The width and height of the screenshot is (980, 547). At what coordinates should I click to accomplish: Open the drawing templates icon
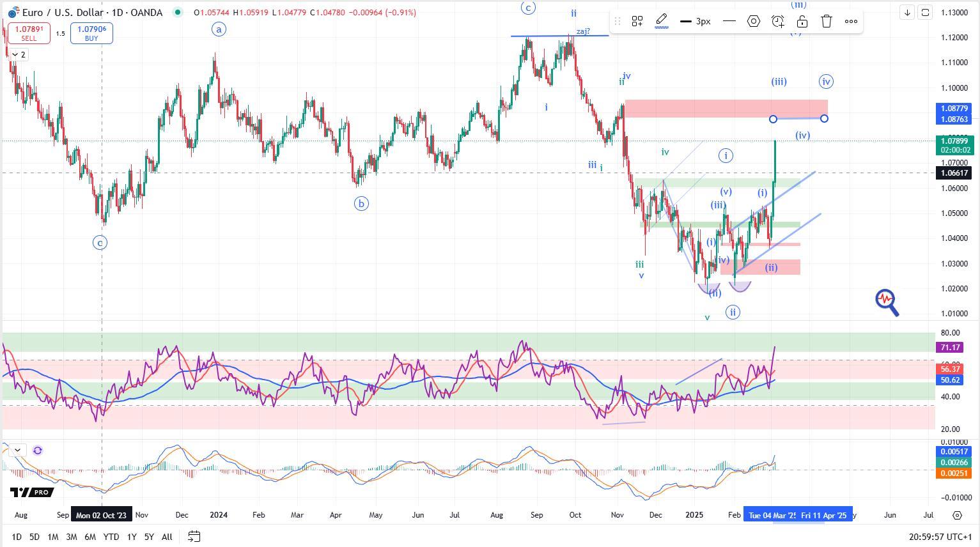click(x=637, y=21)
